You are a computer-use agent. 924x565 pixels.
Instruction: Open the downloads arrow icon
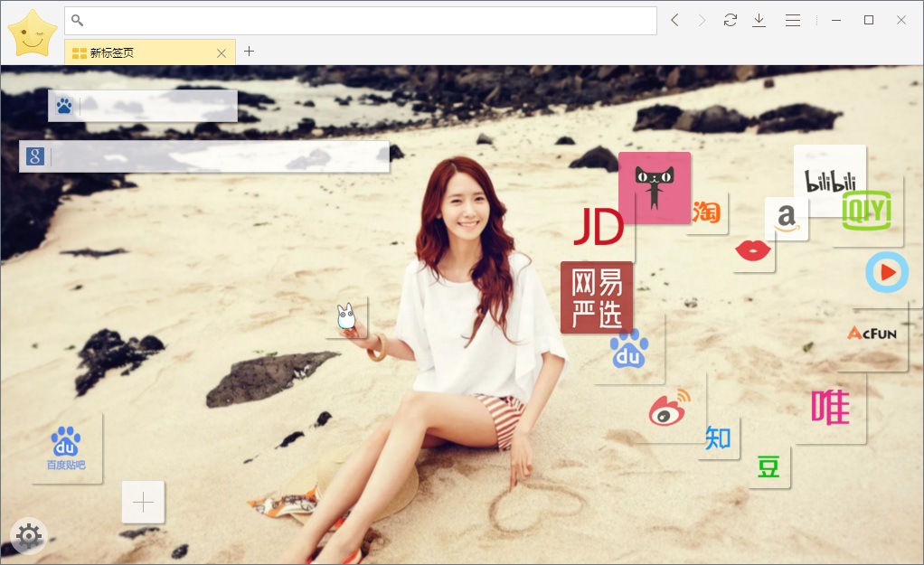coord(759,21)
